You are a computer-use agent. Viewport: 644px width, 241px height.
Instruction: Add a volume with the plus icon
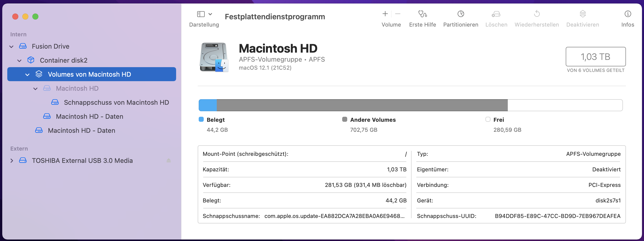click(x=385, y=14)
